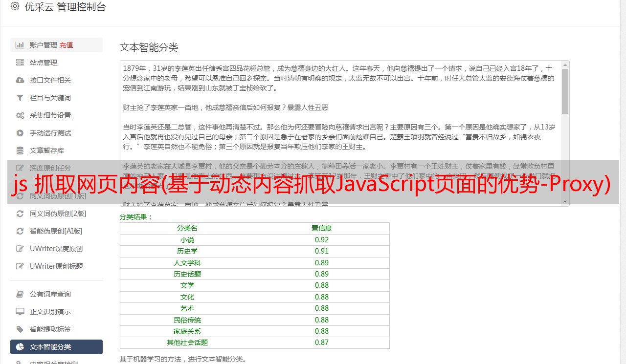The height and width of the screenshot is (364, 626).
Task: Click the server icon next to 站点管理
Action: coord(20,63)
